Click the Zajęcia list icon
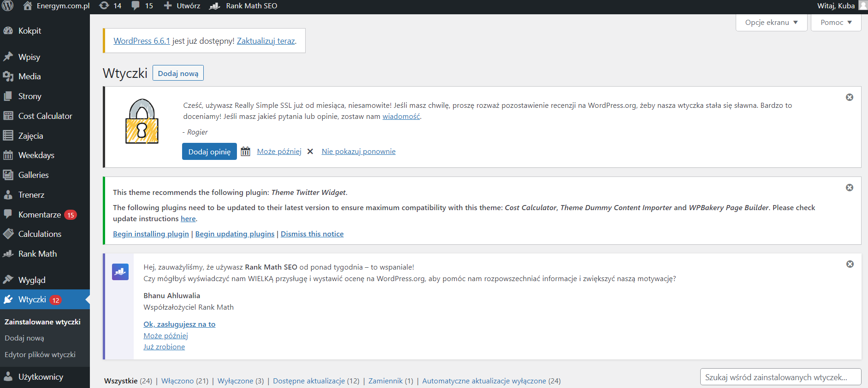The height and width of the screenshot is (388, 868). [8, 135]
